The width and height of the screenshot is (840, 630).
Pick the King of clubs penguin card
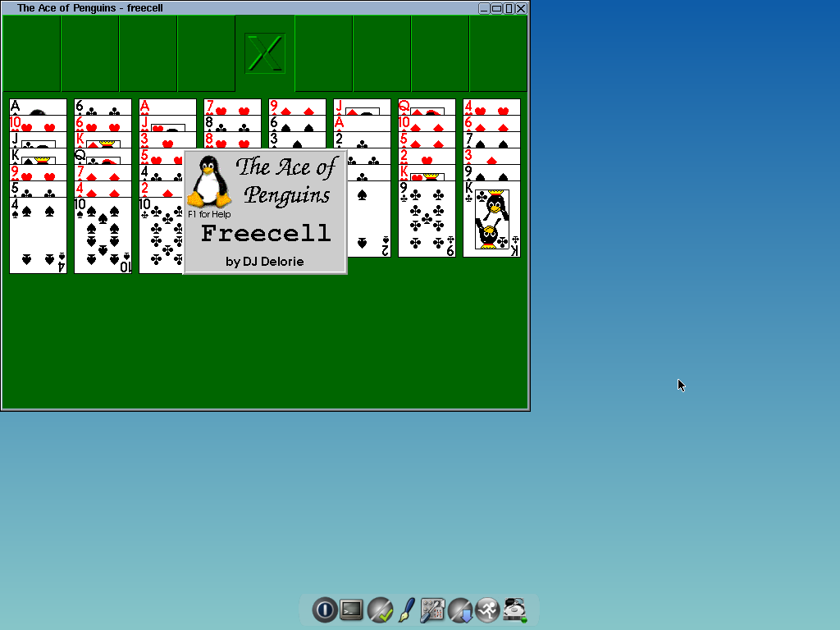coord(491,222)
